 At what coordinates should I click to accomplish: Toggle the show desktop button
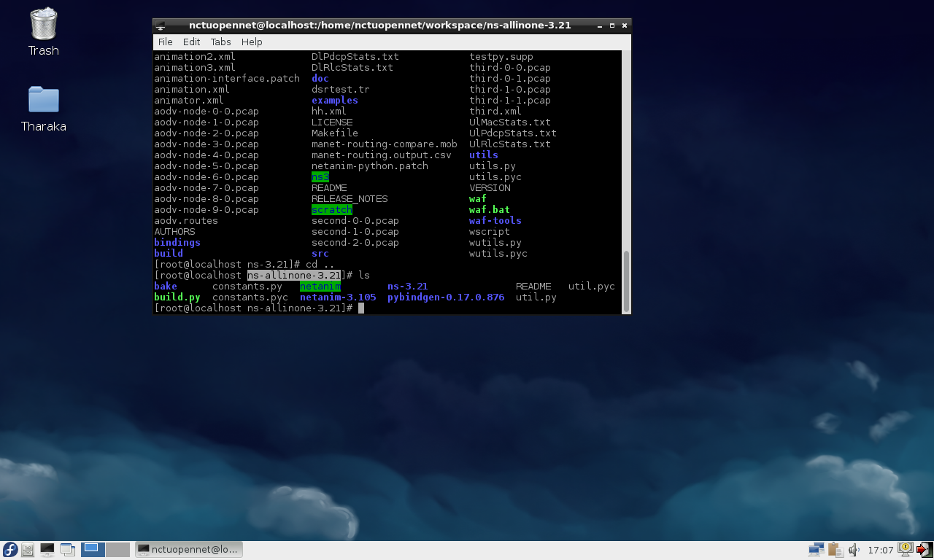(67, 549)
